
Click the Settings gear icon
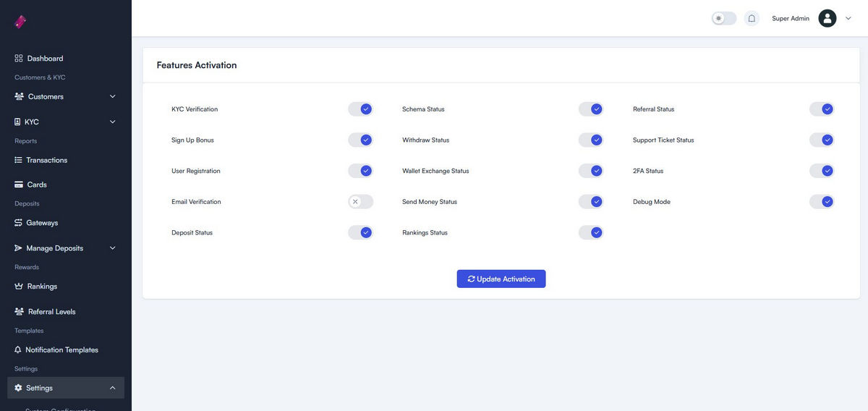(19, 388)
